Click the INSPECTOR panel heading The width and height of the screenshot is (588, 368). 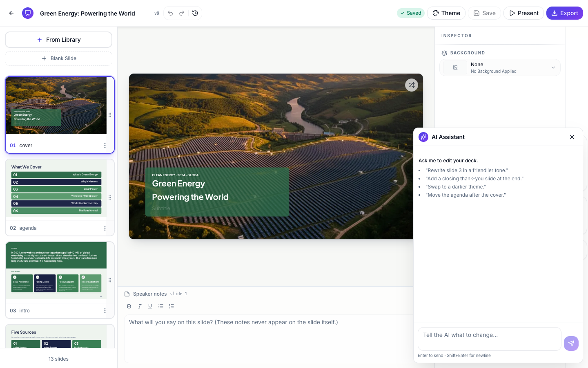click(x=457, y=36)
